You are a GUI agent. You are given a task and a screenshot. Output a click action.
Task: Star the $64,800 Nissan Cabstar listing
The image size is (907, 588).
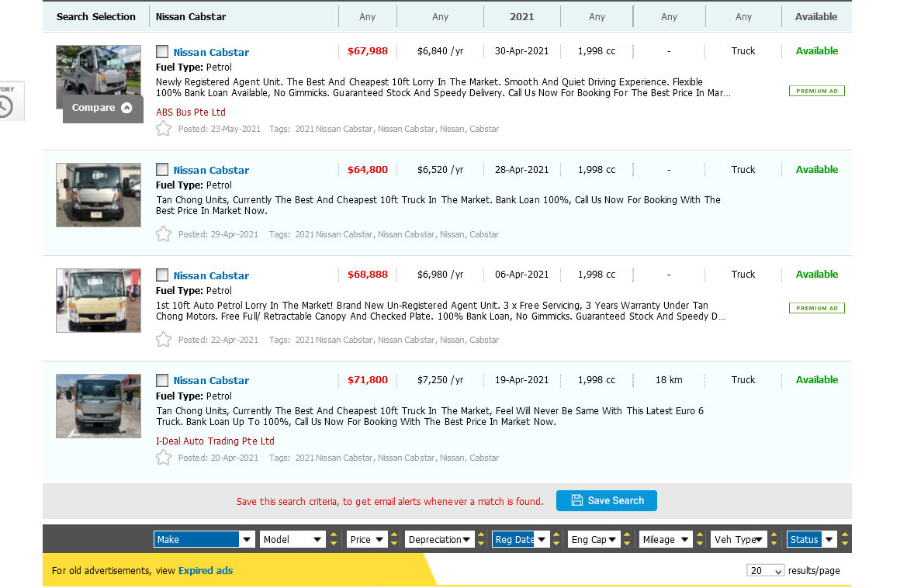(x=163, y=234)
